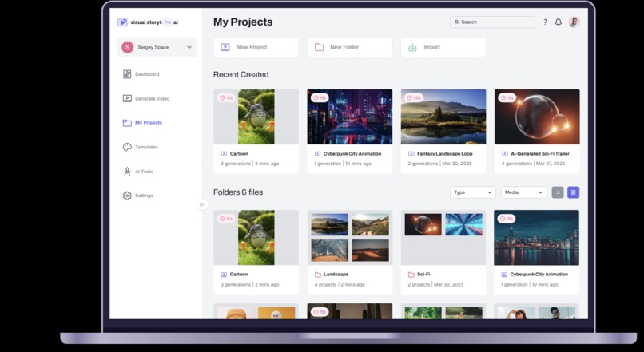Viewport: 644px width, 352px height.
Task: Click the help question mark icon
Action: [x=545, y=22]
